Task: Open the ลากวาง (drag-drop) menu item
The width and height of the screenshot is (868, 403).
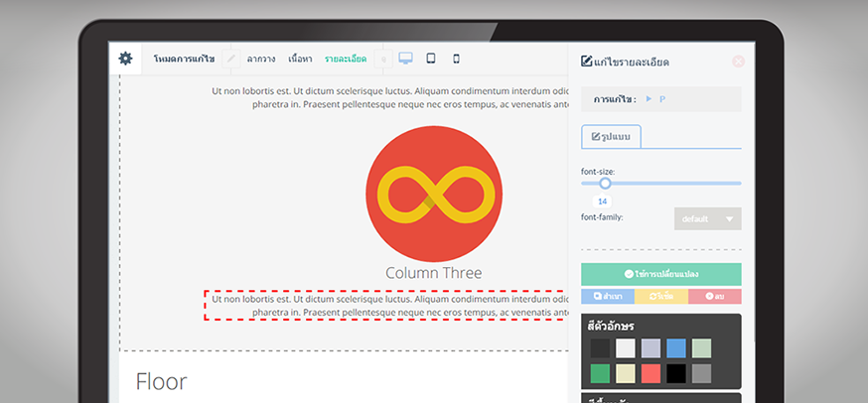Action: 261,60
